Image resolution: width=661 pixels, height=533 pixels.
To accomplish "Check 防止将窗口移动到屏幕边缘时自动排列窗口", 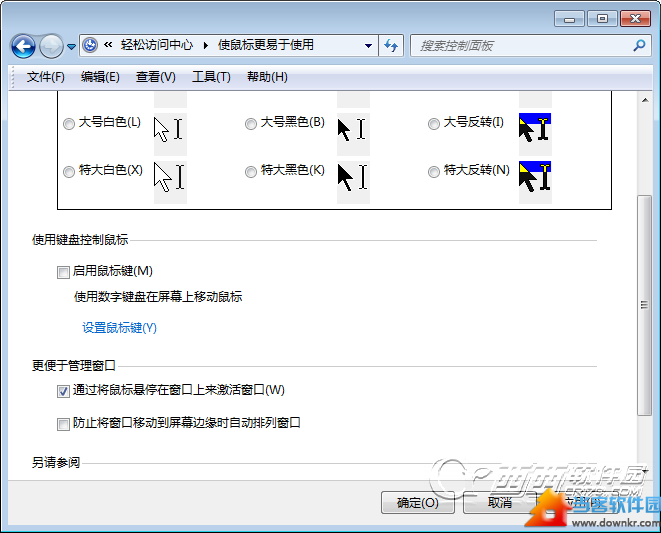I will [63, 424].
